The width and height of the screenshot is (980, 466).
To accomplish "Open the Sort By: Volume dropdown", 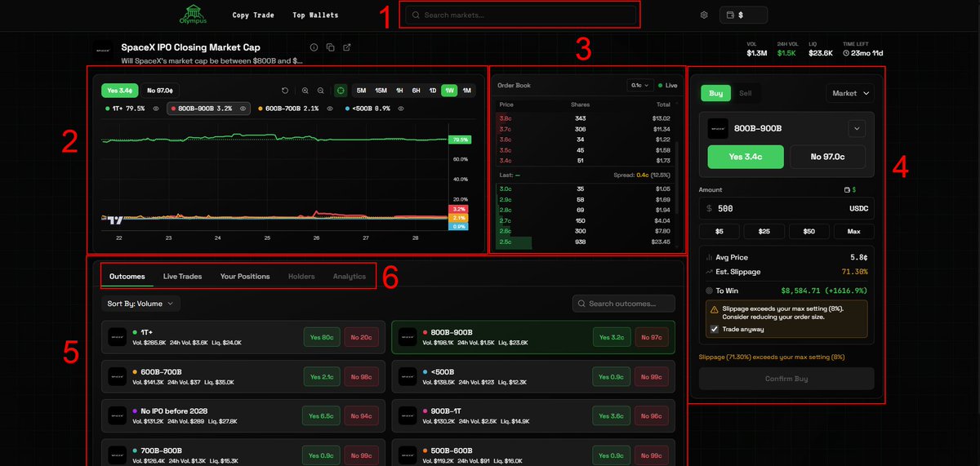I will 140,304.
